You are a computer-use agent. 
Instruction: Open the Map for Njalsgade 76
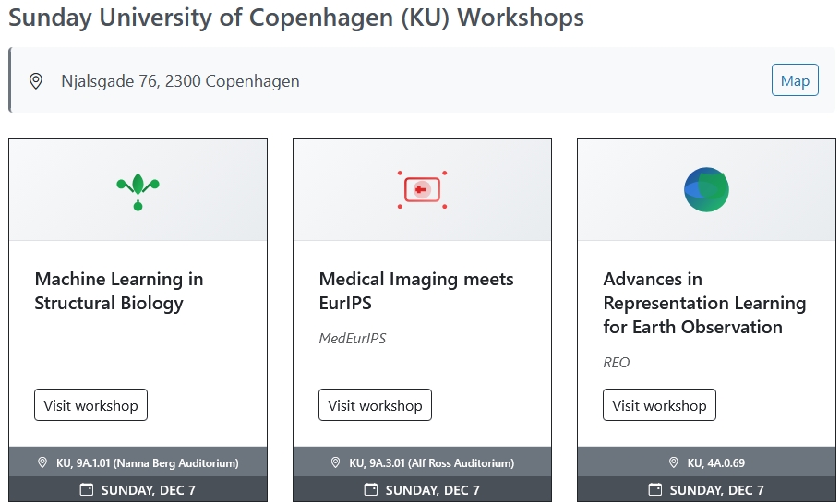tap(795, 80)
